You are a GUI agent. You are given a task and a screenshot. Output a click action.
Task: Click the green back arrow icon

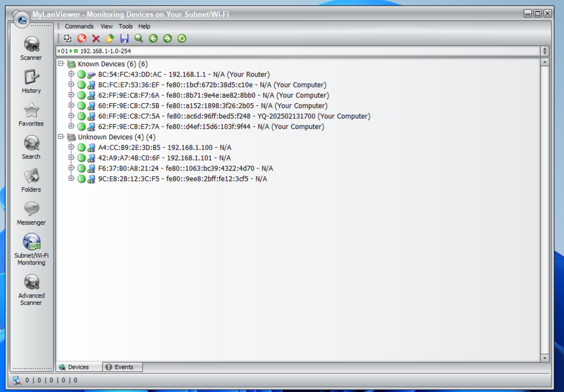153,38
